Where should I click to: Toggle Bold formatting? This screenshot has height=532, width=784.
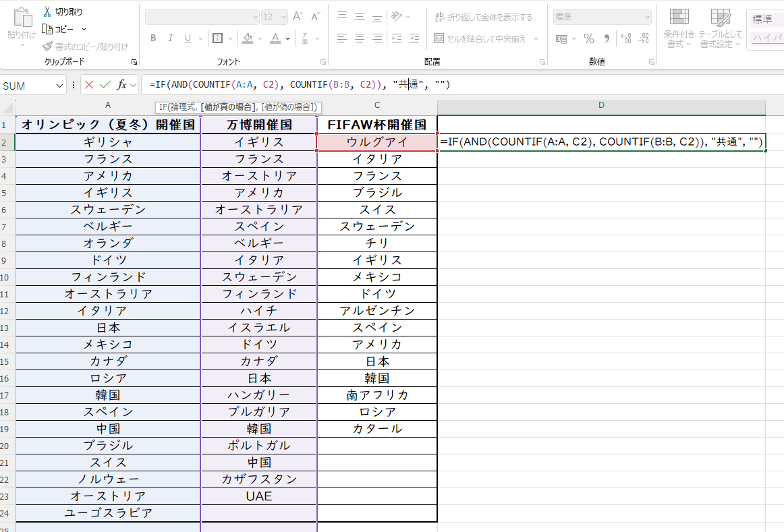click(154, 38)
